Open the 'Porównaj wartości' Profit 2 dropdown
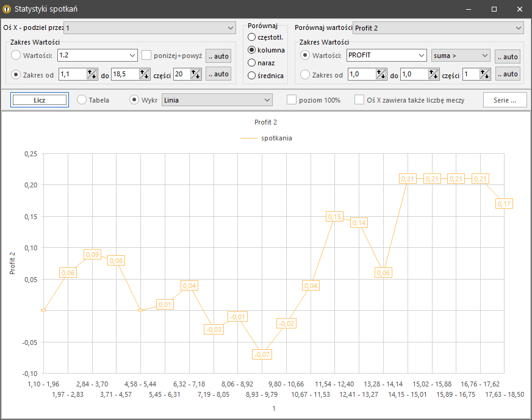This screenshot has width=532, height=420. click(438, 27)
